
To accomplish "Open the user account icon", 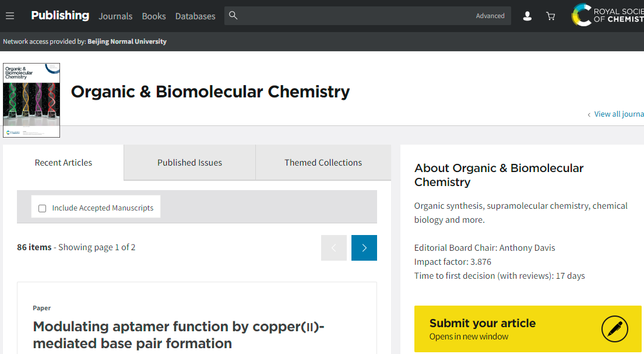I will (x=527, y=16).
